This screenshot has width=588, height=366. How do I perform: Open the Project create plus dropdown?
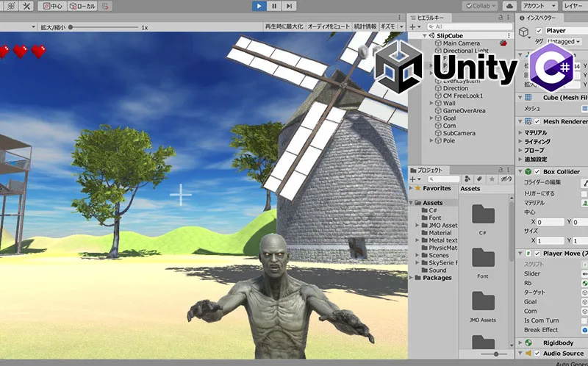[415, 179]
